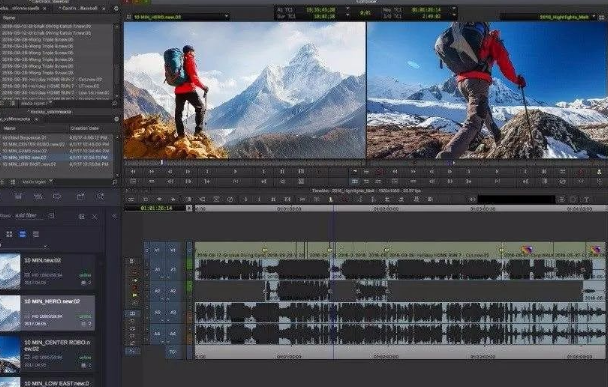Clear the timeline timecode field with its X

[189, 208]
